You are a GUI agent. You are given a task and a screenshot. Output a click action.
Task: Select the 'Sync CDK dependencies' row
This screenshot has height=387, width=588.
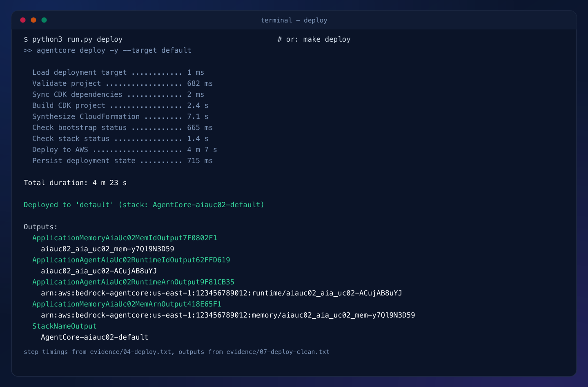pos(118,94)
